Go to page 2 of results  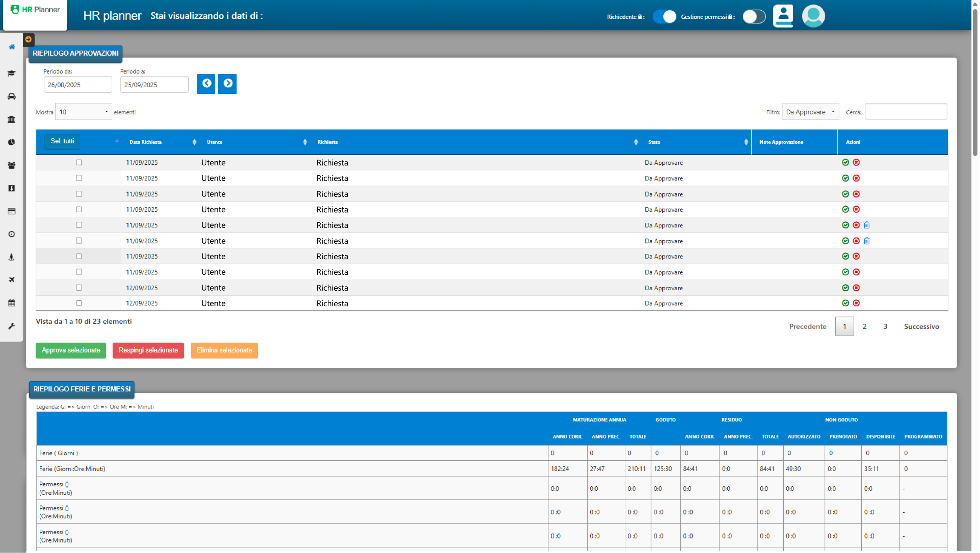(864, 326)
